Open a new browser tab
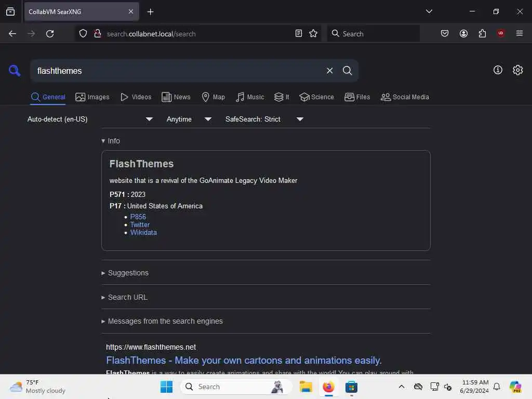Viewport: 532px width, 399px height. [x=150, y=12]
